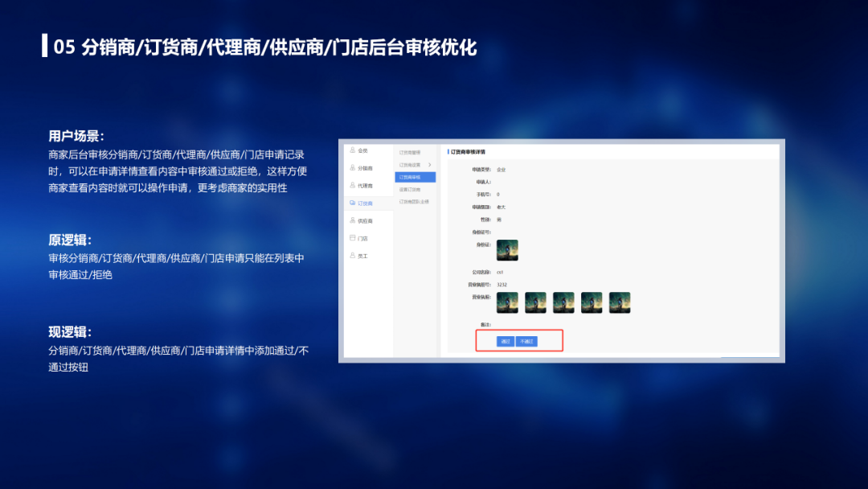
Task: Open 订货商管理 in the submenu
Action: tap(410, 152)
